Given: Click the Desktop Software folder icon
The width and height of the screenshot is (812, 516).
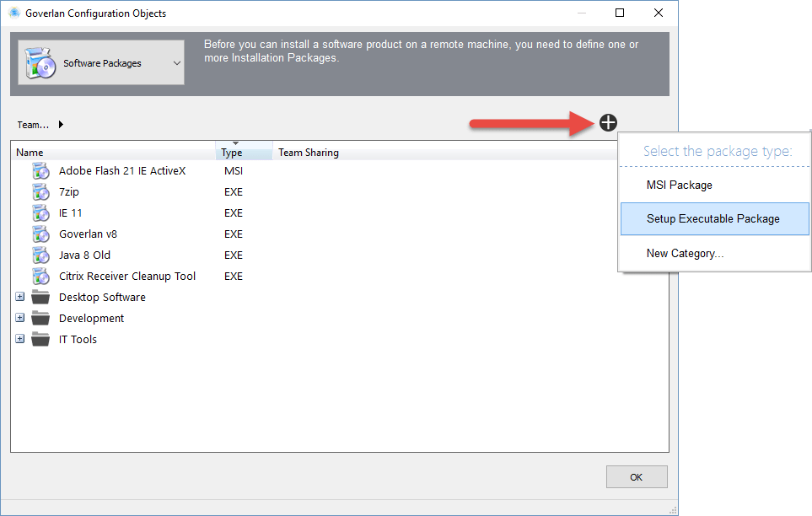Looking at the screenshot, I should coord(40,297).
